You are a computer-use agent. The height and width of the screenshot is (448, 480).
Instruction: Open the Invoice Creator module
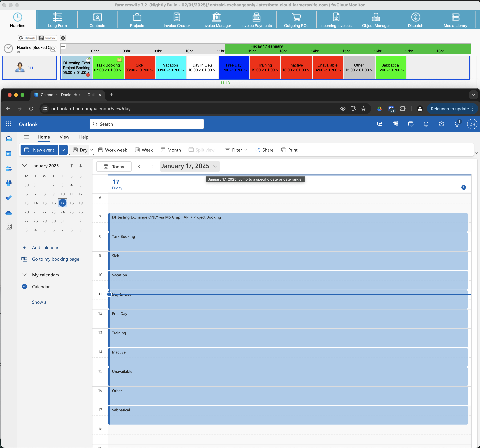click(176, 20)
